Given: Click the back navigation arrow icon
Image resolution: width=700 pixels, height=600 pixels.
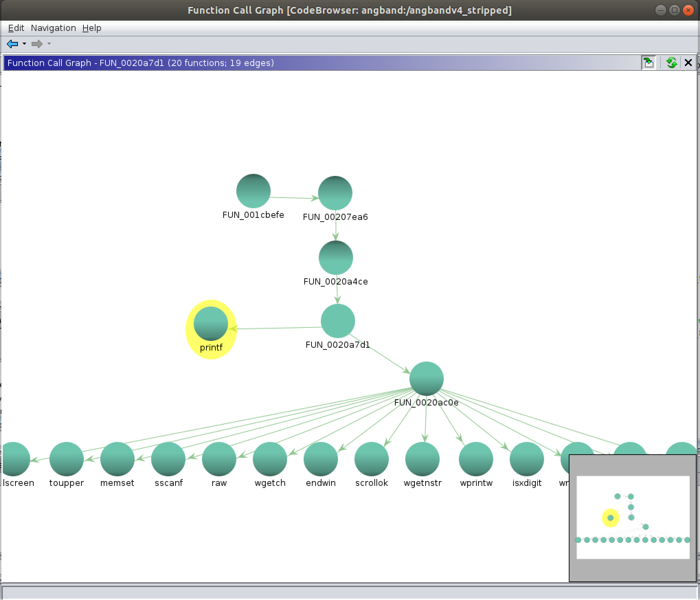Looking at the screenshot, I should coord(12,44).
